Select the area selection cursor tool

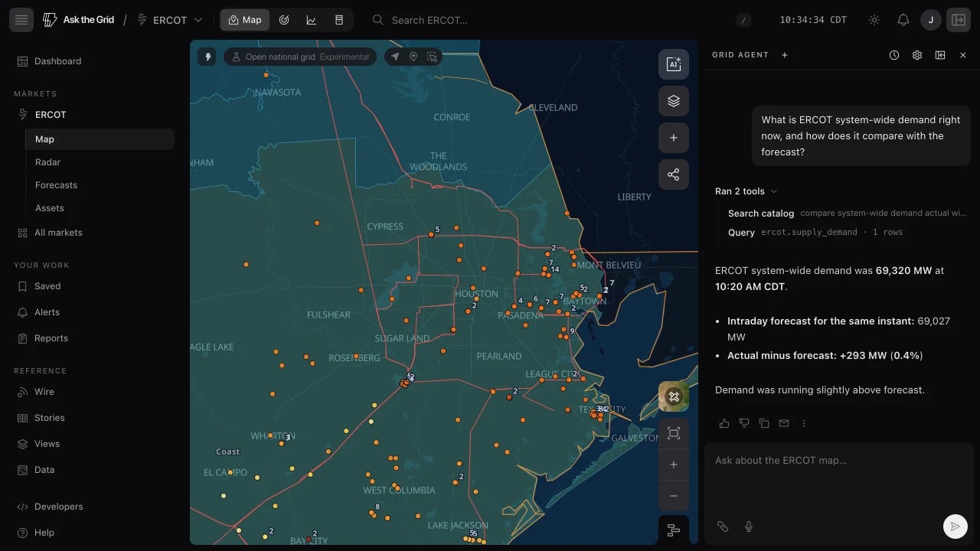[x=432, y=57]
